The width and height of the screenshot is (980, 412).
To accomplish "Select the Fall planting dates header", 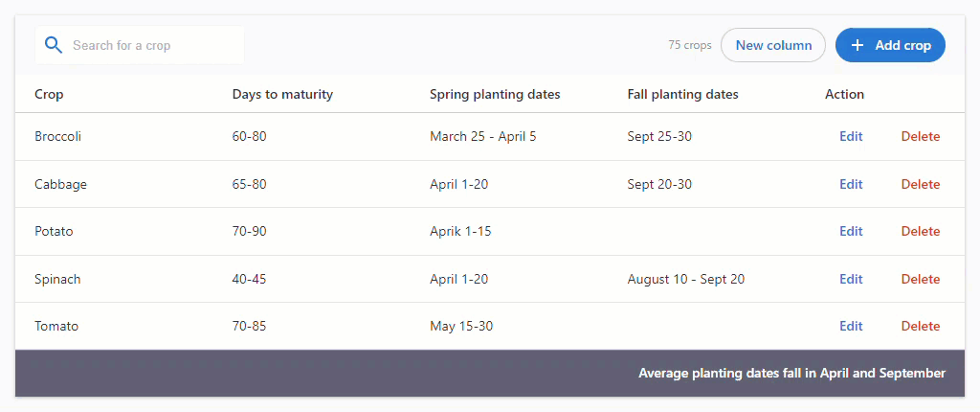I will coord(682,95).
